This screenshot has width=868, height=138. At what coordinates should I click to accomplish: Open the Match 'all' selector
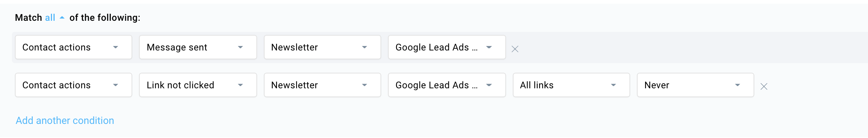(55, 17)
